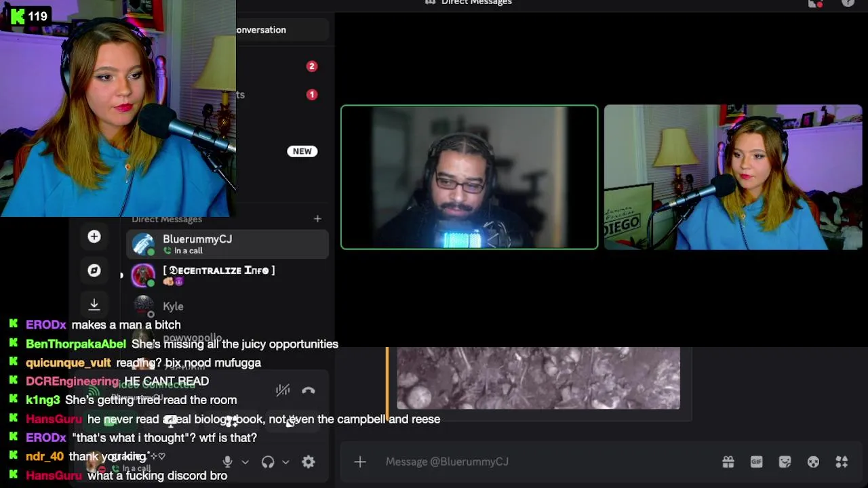Image resolution: width=868 pixels, height=488 pixels.
Task: Click the Direct Messages section header
Action: (x=167, y=219)
